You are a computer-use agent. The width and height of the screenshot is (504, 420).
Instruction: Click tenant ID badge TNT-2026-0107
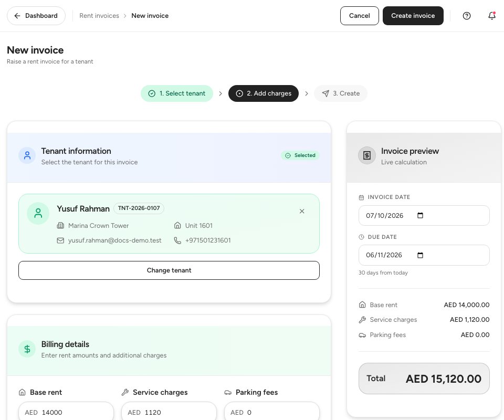(139, 208)
